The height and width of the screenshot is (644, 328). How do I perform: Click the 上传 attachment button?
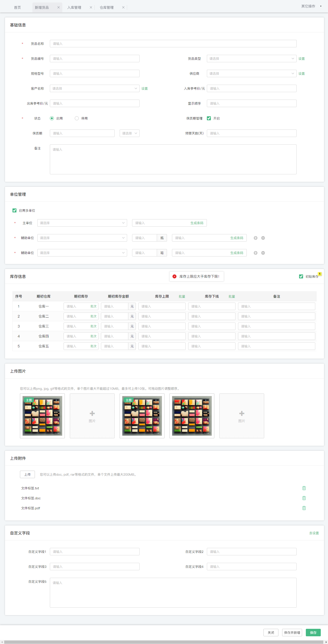tap(27, 474)
